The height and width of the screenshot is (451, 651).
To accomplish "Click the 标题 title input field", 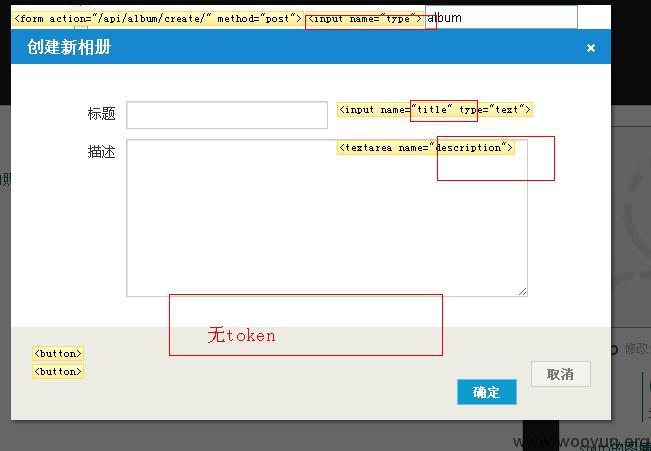I will pyautogui.click(x=227, y=115).
